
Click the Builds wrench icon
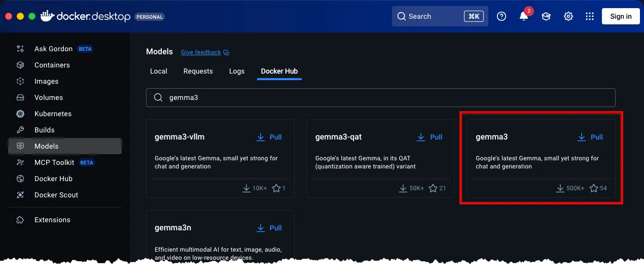pyautogui.click(x=20, y=130)
